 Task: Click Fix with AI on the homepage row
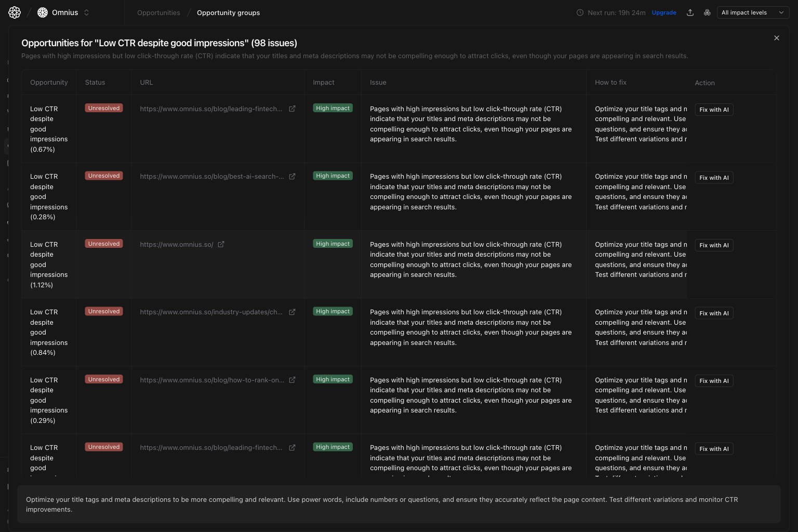[x=714, y=245]
